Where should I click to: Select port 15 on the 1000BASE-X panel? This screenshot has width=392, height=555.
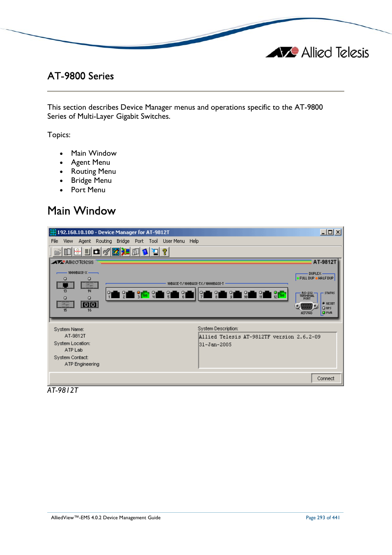point(65,304)
